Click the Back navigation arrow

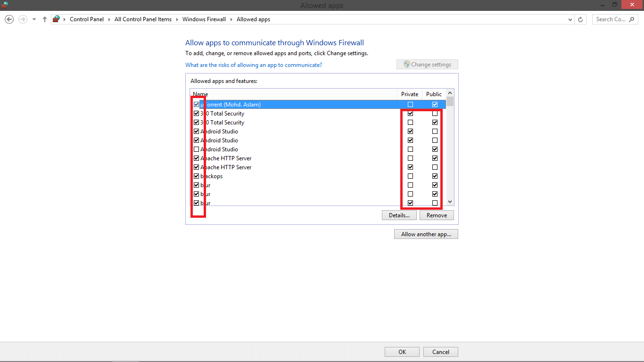coord(9,19)
